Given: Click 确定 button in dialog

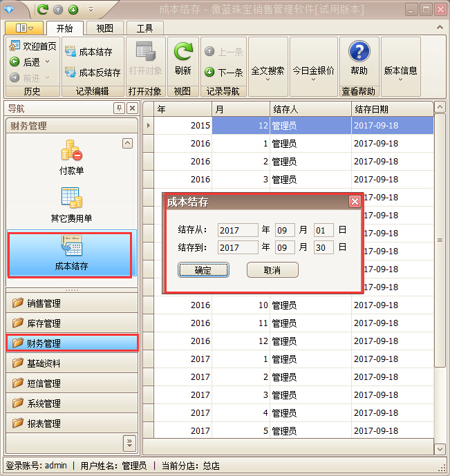Looking at the screenshot, I should [203, 270].
